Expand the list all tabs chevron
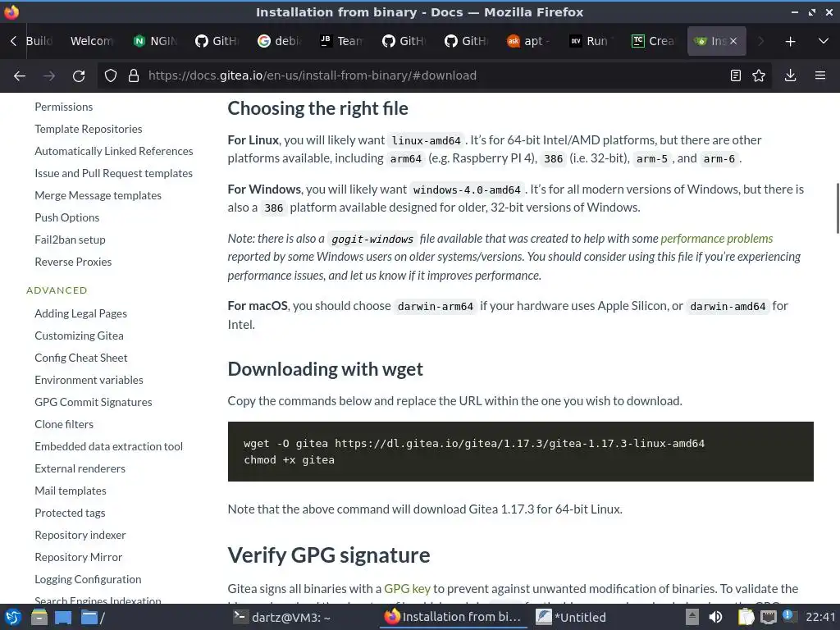 tap(824, 41)
